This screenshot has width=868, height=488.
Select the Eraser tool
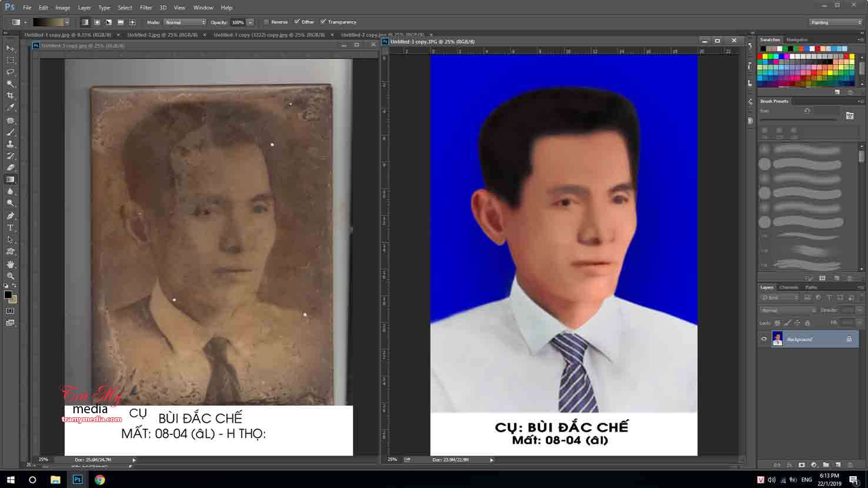pyautogui.click(x=10, y=168)
